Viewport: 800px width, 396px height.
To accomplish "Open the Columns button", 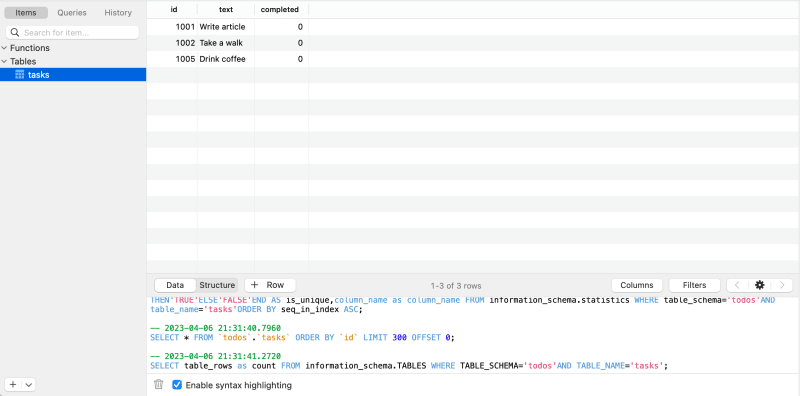I will click(x=637, y=285).
